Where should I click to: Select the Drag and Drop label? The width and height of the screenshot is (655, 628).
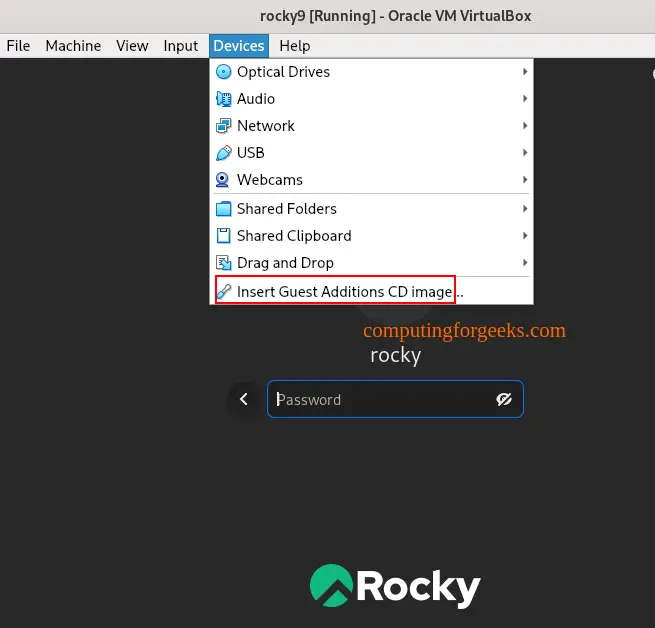click(x=285, y=263)
